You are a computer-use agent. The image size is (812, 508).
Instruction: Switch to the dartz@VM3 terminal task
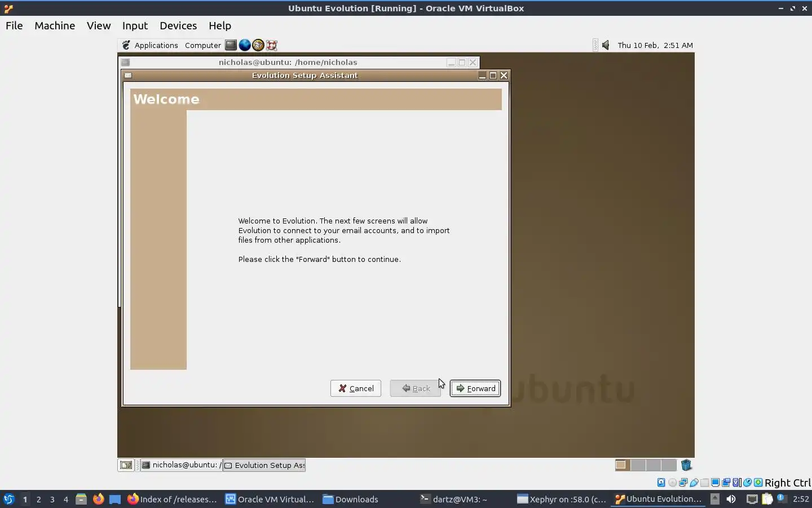point(454,499)
